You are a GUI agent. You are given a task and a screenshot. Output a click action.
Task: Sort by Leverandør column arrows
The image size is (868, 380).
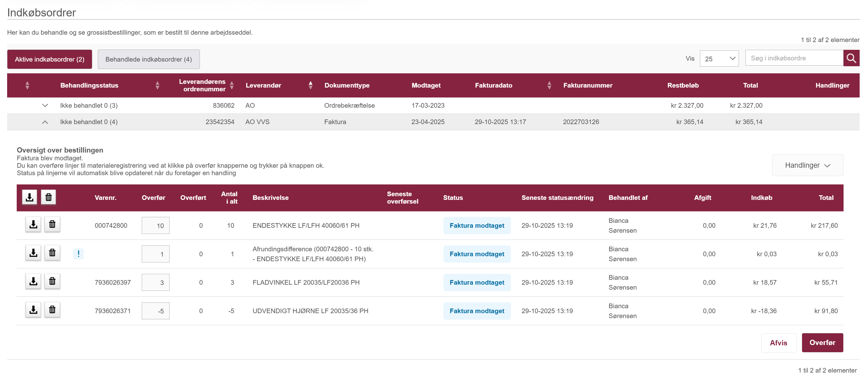point(310,85)
